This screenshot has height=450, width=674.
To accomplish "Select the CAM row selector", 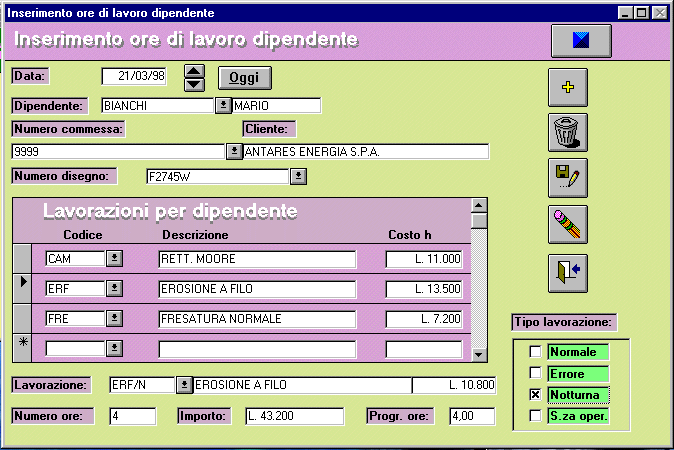I will (x=22, y=259).
